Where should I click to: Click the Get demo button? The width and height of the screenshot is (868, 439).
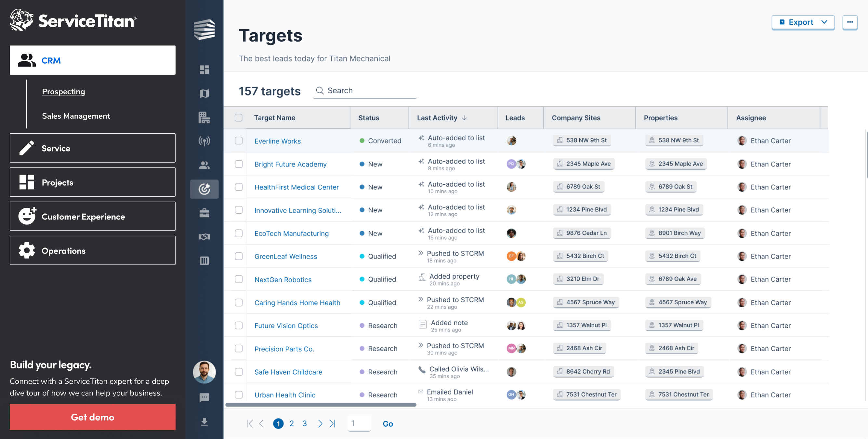coord(93,417)
